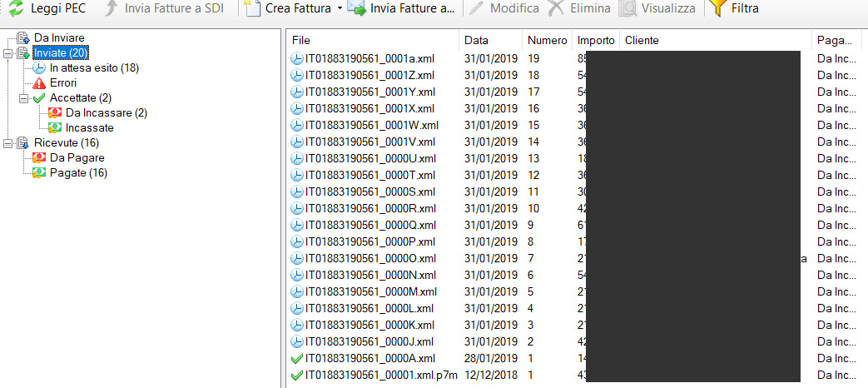
Task: Select file IT01883190561_0001a.xml
Action: pos(370,58)
